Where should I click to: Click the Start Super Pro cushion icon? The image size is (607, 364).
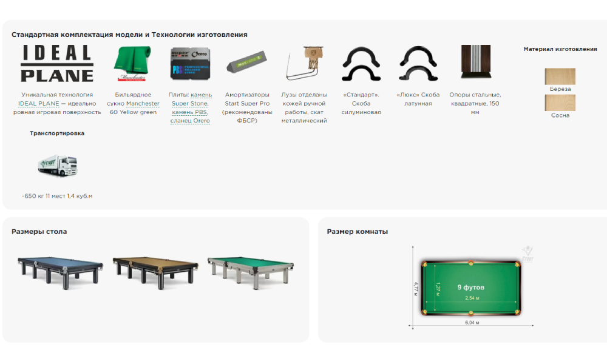pos(247,64)
